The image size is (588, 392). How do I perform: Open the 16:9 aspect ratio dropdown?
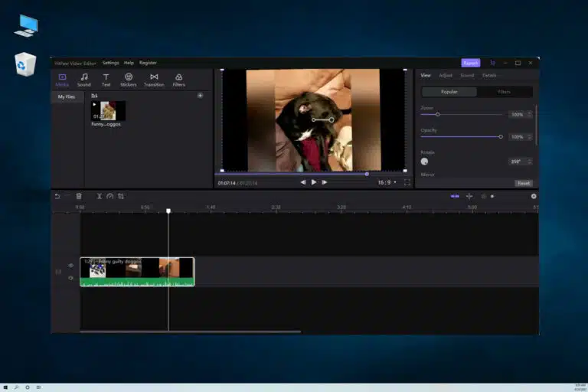point(387,183)
